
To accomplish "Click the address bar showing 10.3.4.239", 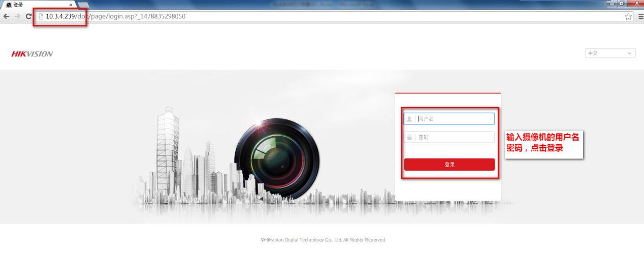I will pos(330,16).
